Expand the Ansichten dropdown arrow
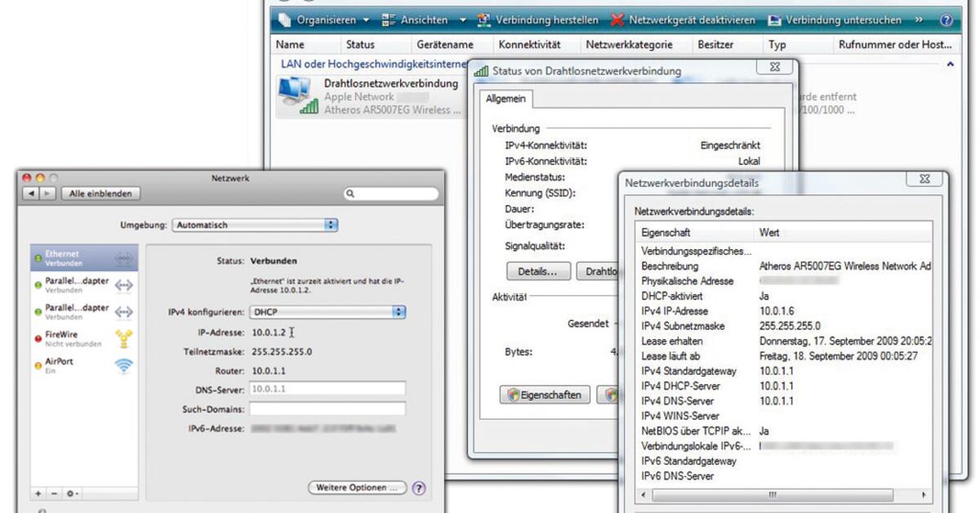The width and height of the screenshot is (980, 513). (x=464, y=20)
